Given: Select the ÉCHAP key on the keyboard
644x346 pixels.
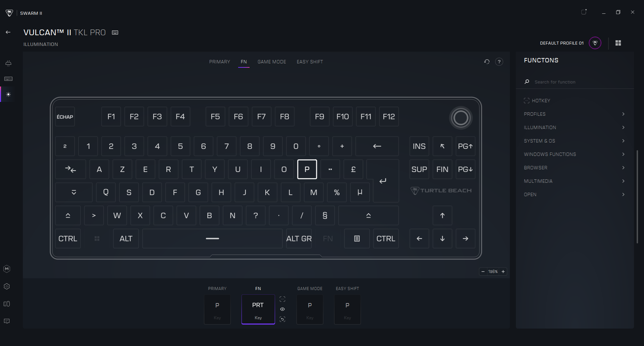Looking at the screenshot, I should [65, 117].
